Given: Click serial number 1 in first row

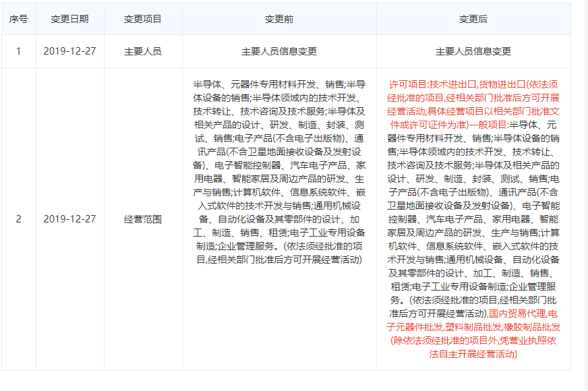Looking at the screenshot, I should [18, 51].
